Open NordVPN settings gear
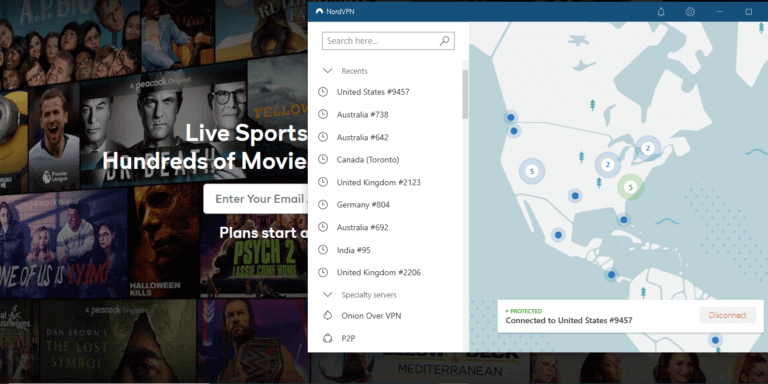This screenshot has height=384, width=768. 690,12
